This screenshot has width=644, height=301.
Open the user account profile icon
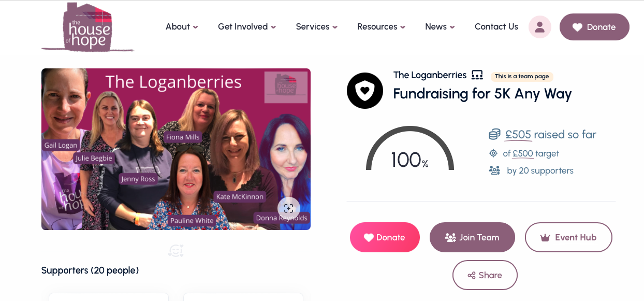point(539,27)
